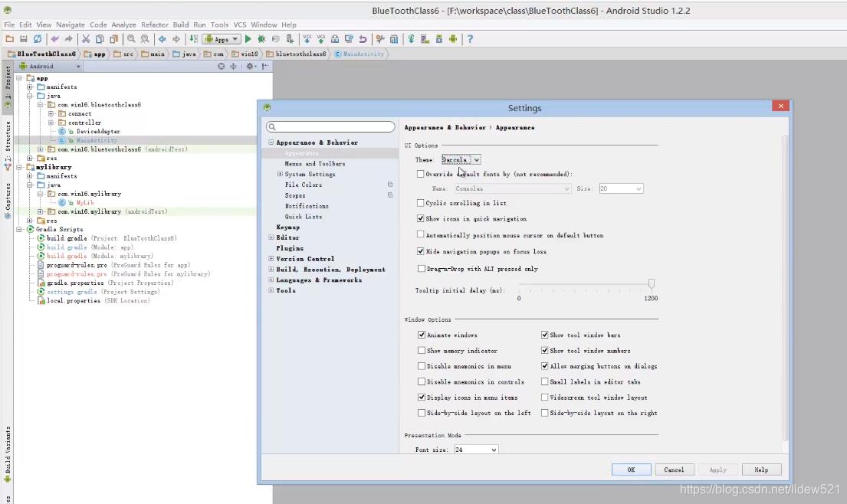The height and width of the screenshot is (504, 847).
Task: Click the OK button
Action: [x=631, y=470]
